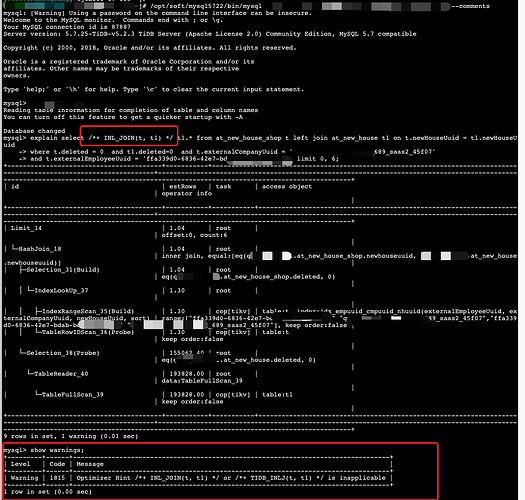Click the TableReader_40 plan node

(61, 374)
